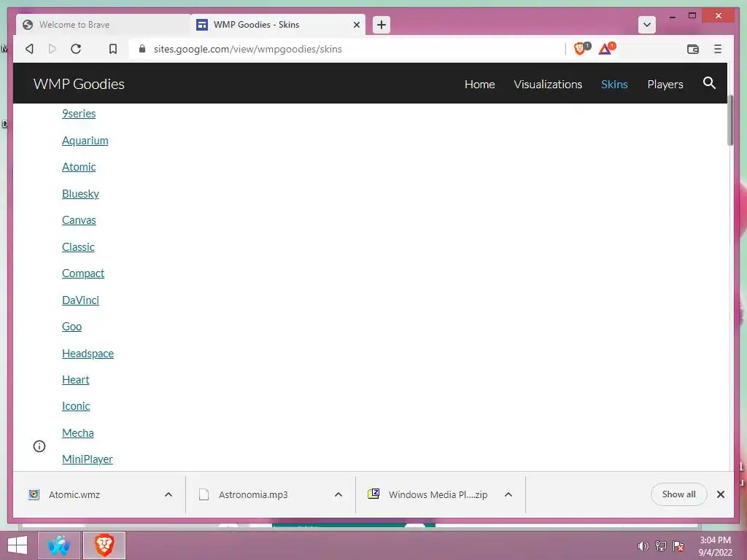The width and height of the screenshot is (747, 560).
Task: Bookmark this page with the bookmark icon
Action: coord(113,49)
